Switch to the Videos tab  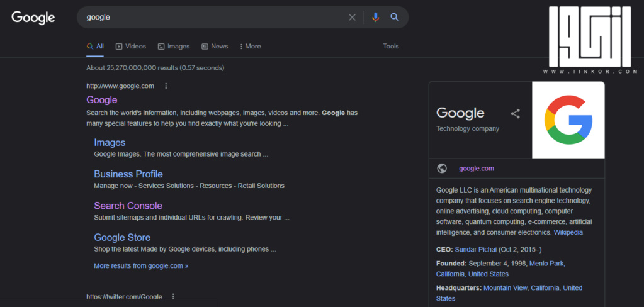(130, 47)
